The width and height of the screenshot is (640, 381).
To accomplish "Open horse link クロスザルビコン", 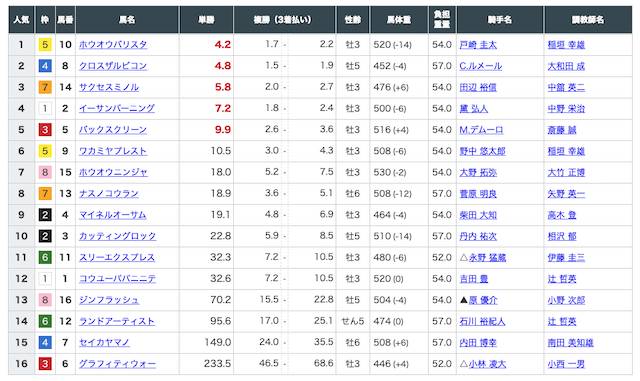I will 113,66.
